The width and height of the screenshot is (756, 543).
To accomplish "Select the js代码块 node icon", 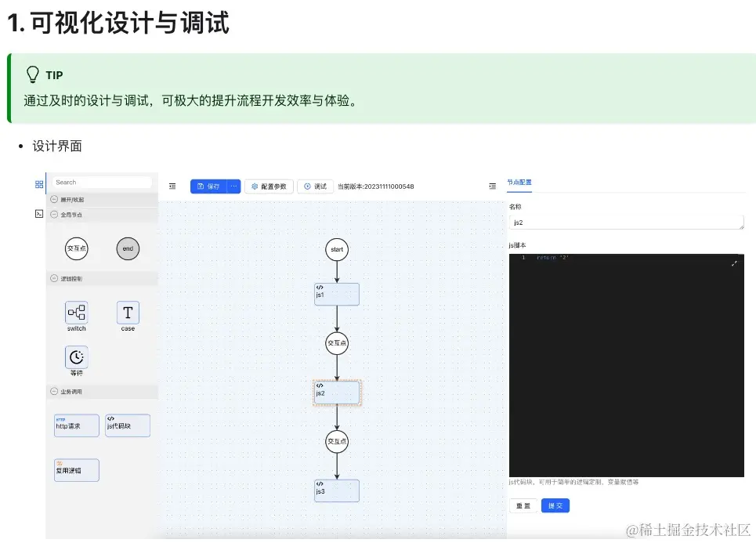I will (128, 425).
